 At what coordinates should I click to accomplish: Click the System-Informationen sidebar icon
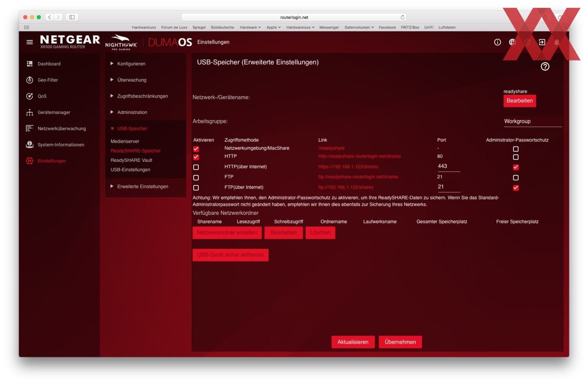point(29,145)
